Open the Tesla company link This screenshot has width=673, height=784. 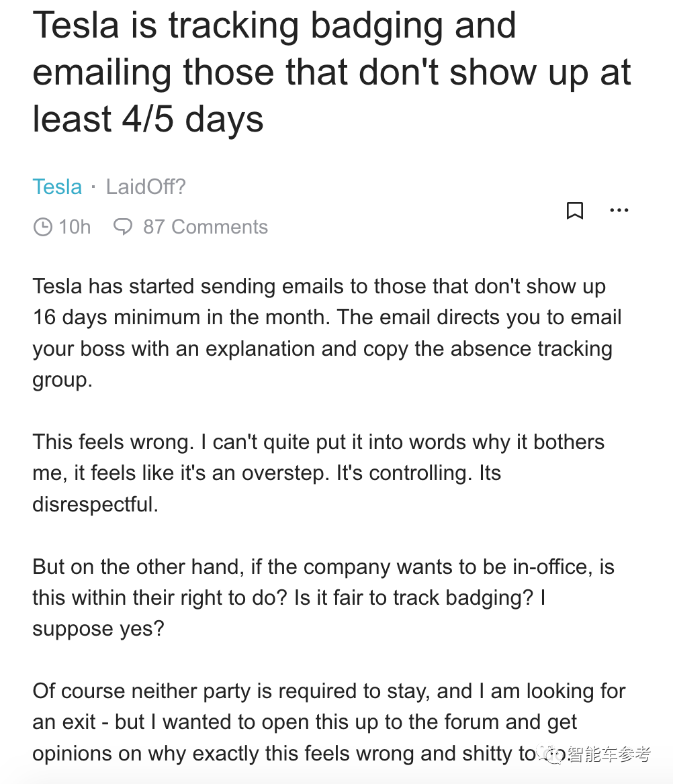pyautogui.click(x=57, y=187)
